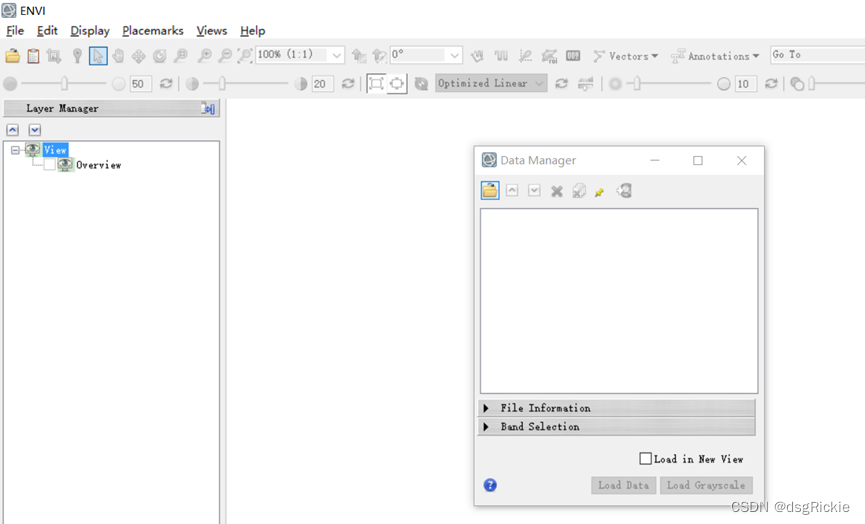Screen dimensions: 865x524
Task: Open the Placemarks menu
Action: 153,31
